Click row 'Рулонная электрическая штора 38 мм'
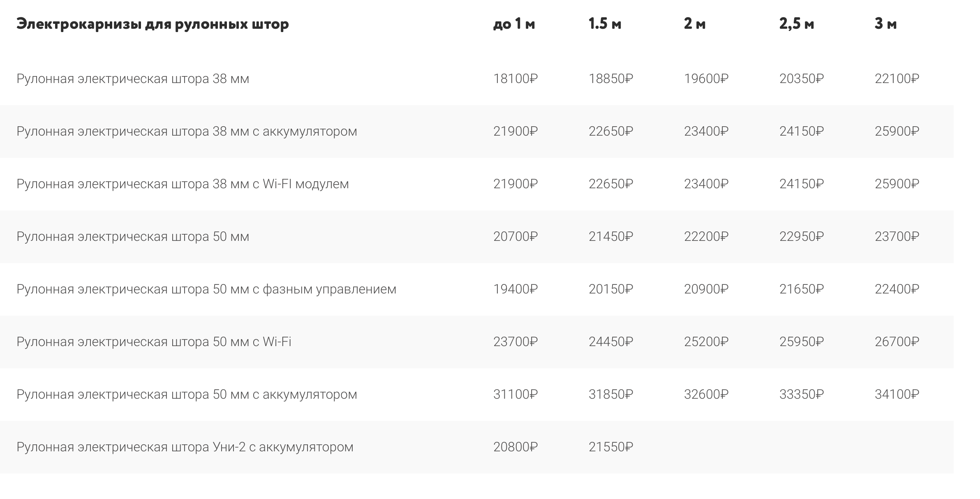The width and height of the screenshot is (980, 499). (x=477, y=79)
